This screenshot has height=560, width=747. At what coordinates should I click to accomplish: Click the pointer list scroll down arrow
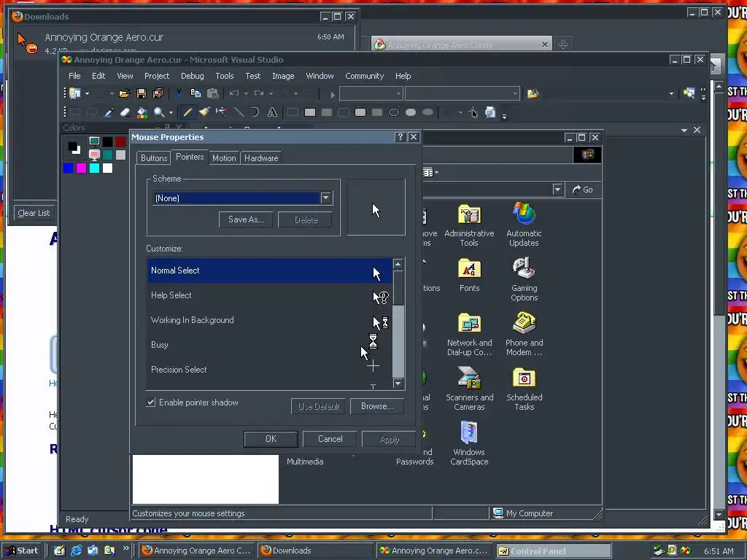pyautogui.click(x=398, y=384)
